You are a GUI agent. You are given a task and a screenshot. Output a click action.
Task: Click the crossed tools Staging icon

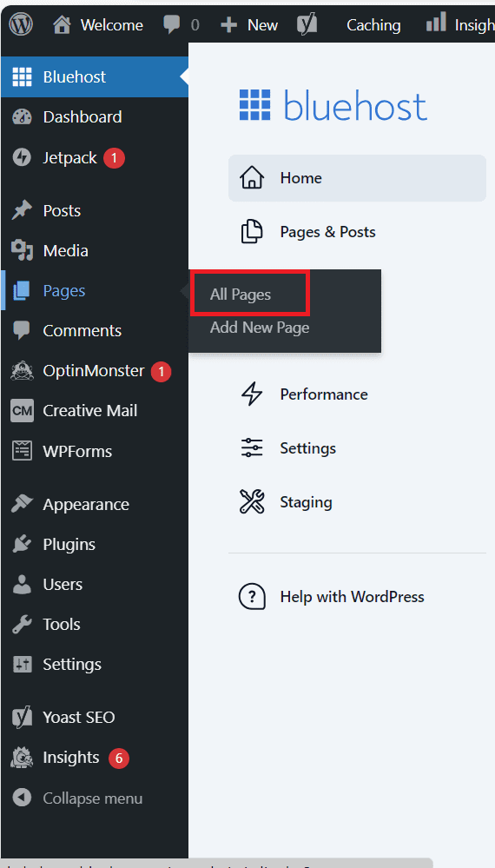252,502
